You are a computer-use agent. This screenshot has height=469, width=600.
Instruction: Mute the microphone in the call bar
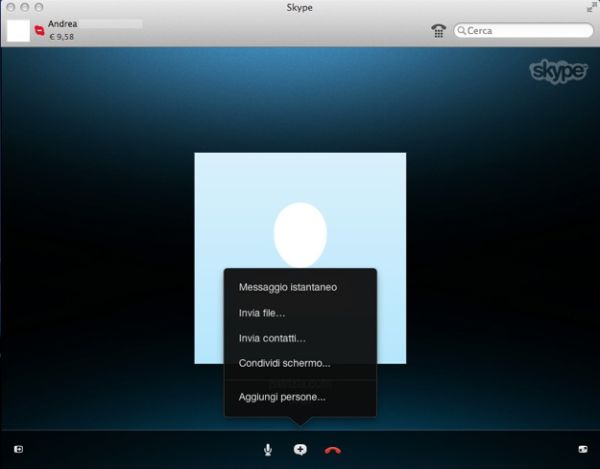click(268, 450)
